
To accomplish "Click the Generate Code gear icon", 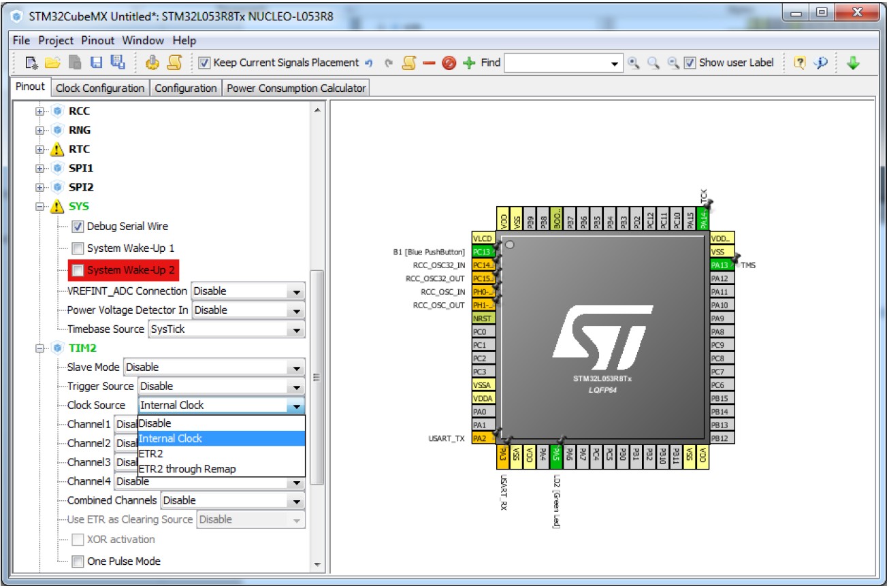I will pyautogui.click(x=152, y=63).
